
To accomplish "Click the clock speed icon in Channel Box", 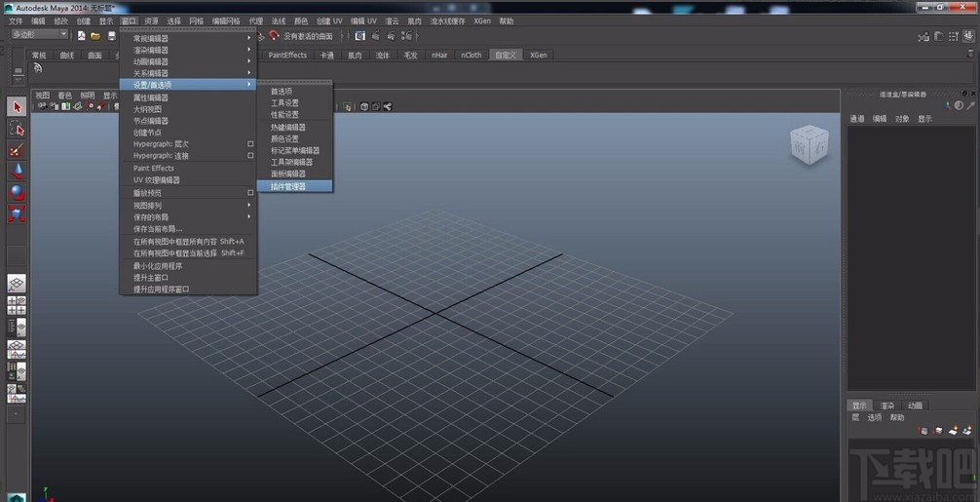I will [960, 106].
